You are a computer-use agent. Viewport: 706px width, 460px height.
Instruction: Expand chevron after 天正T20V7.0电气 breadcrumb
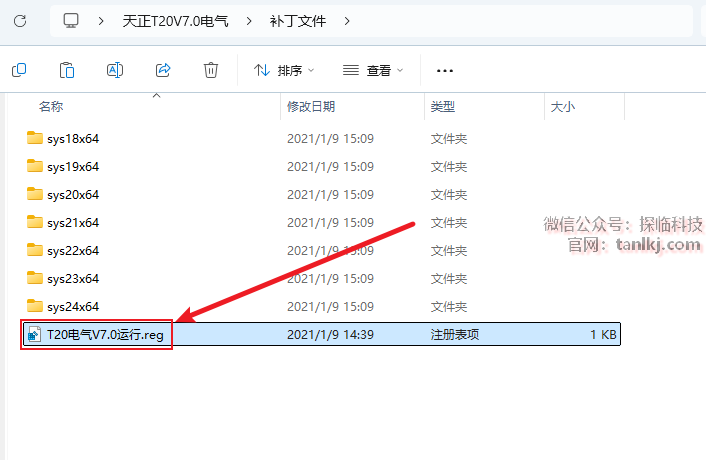tap(247, 20)
